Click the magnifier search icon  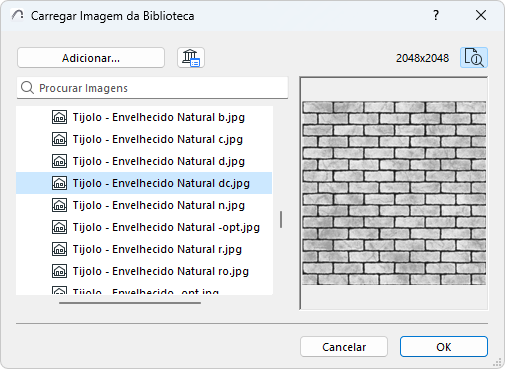27,88
